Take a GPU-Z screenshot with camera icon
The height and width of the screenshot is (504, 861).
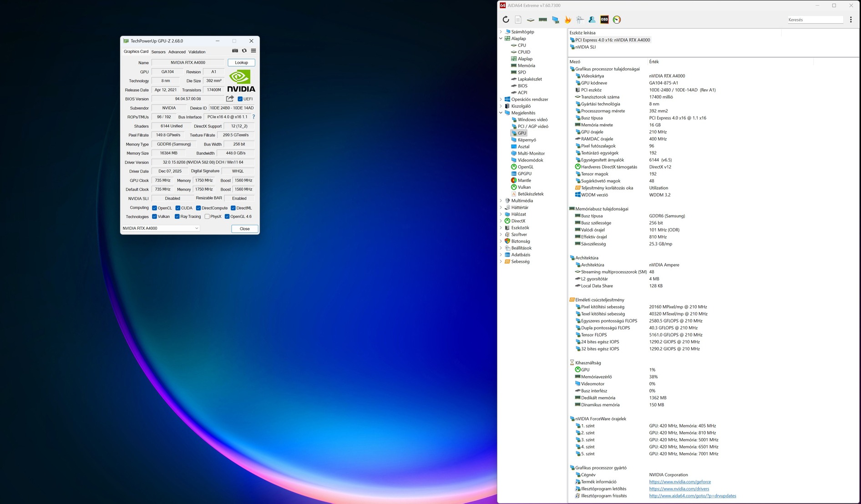(235, 51)
